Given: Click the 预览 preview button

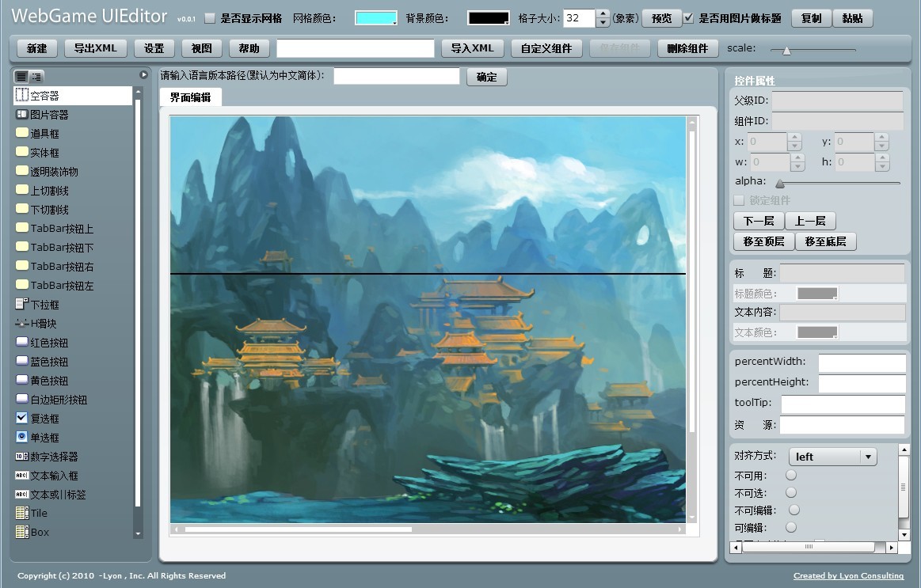Looking at the screenshot, I should click(661, 18).
